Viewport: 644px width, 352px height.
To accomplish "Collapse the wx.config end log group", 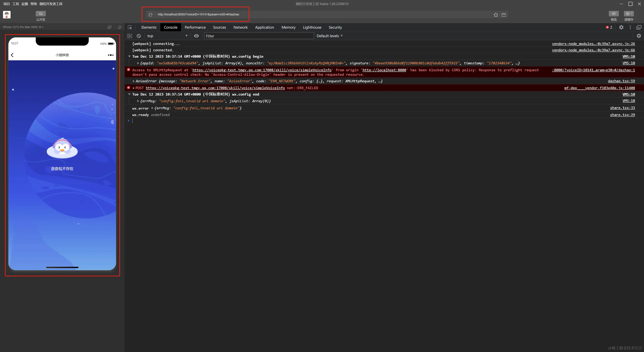I will click(x=129, y=94).
